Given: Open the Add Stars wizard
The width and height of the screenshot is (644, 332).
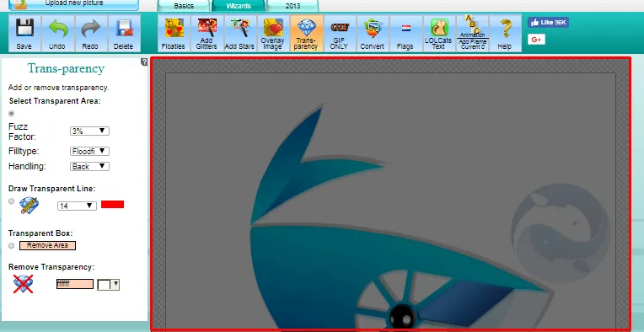Looking at the screenshot, I should coord(240,33).
